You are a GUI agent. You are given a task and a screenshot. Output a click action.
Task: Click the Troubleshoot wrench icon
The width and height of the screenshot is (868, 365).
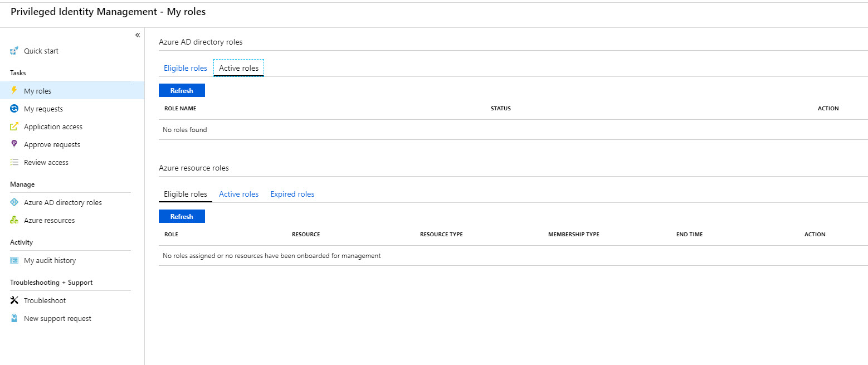pyautogui.click(x=14, y=300)
